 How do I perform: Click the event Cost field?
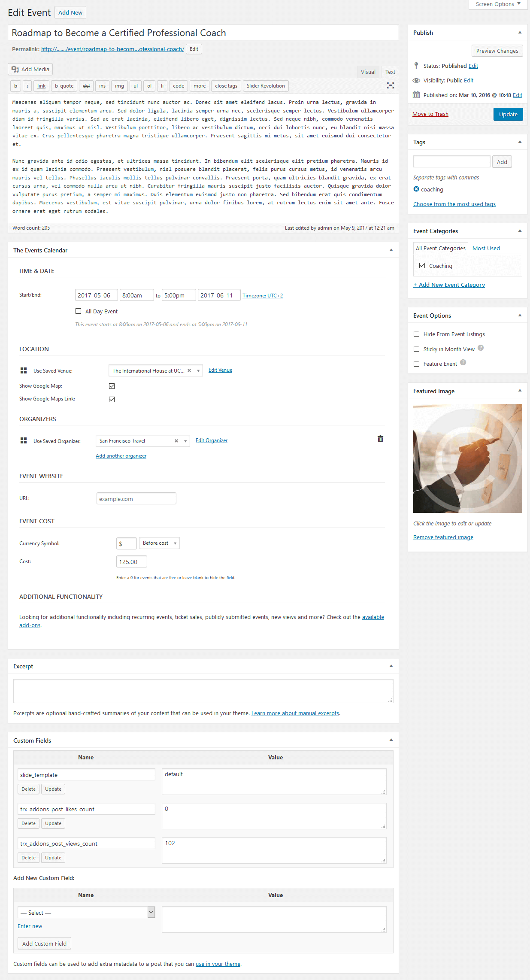click(132, 561)
